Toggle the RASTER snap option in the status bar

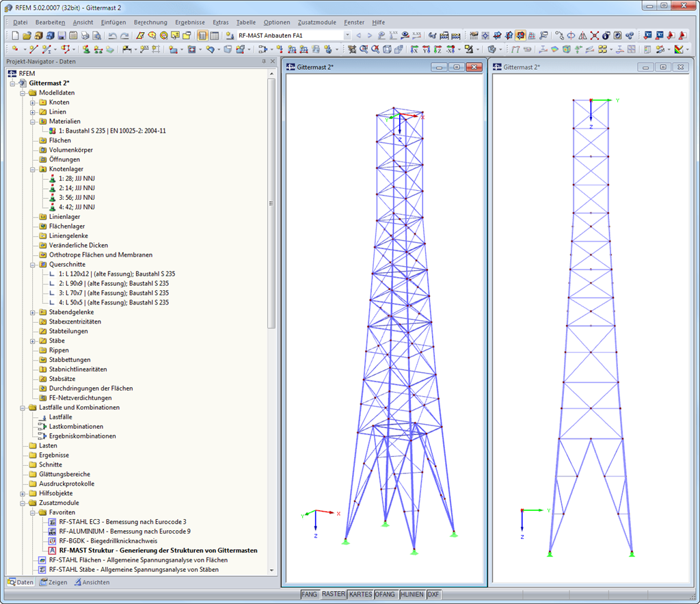tap(334, 594)
